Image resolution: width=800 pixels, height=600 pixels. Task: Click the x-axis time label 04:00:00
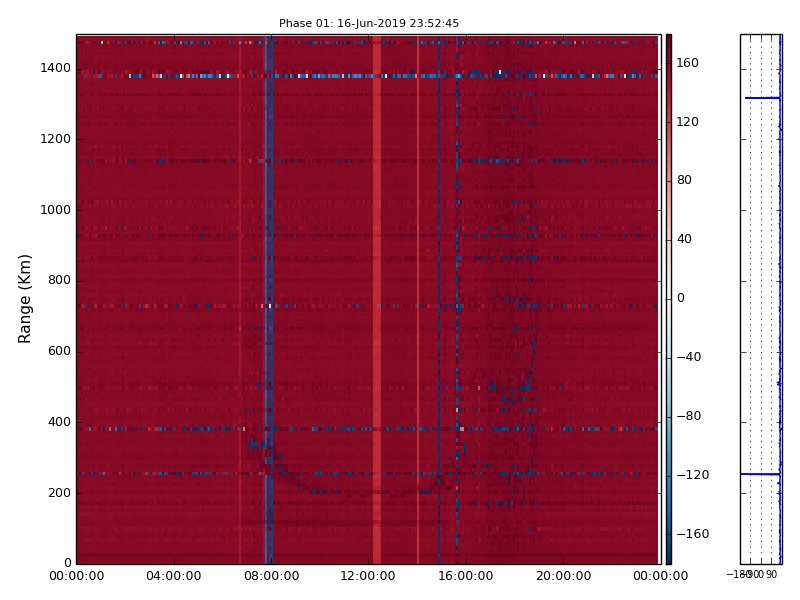[173, 576]
